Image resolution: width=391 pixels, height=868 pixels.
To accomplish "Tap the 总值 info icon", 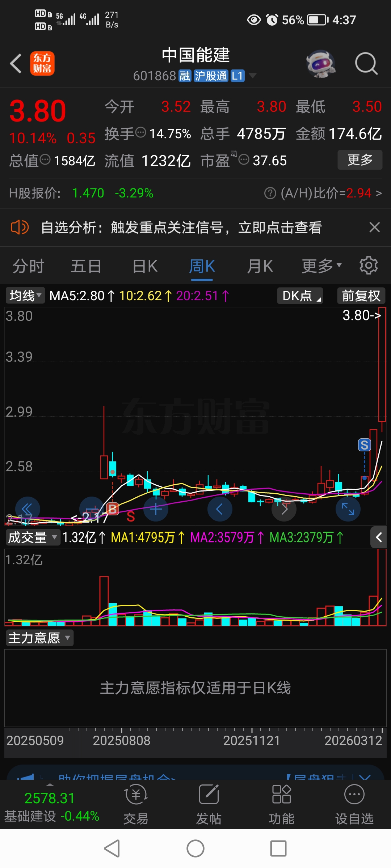I will click(45, 159).
